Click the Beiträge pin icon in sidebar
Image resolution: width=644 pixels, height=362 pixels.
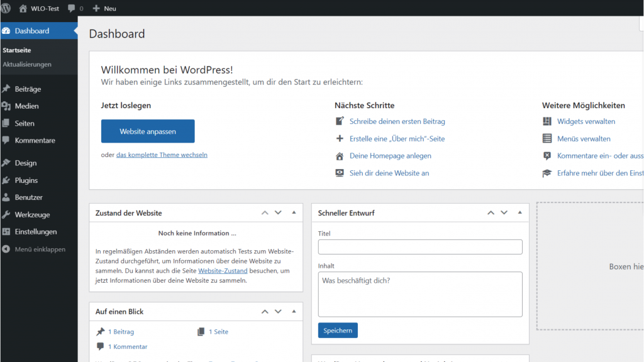point(6,89)
